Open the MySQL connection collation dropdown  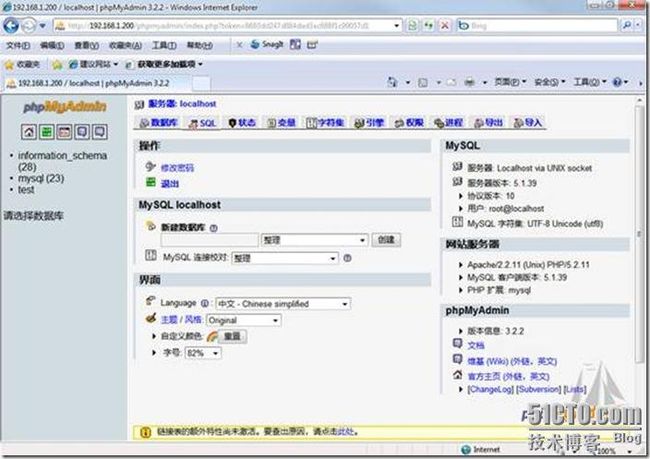[285, 258]
